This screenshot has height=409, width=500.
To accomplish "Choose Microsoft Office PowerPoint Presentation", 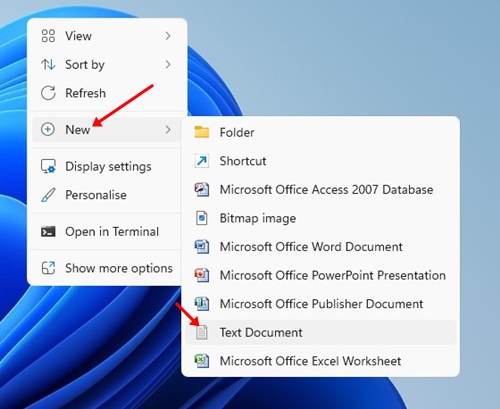I will pyautogui.click(x=321, y=275).
